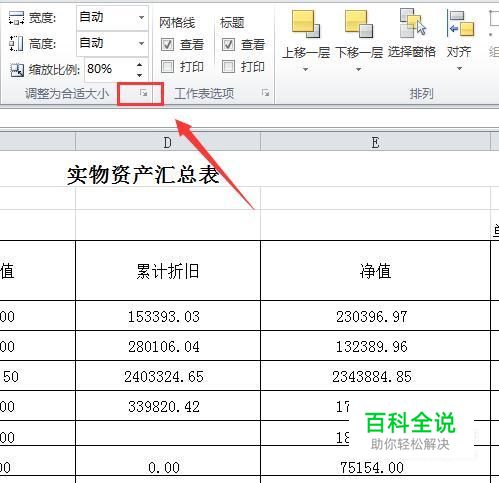Toggle gridlines 查看 checkbox
This screenshot has height=483, width=499.
(167, 44)
